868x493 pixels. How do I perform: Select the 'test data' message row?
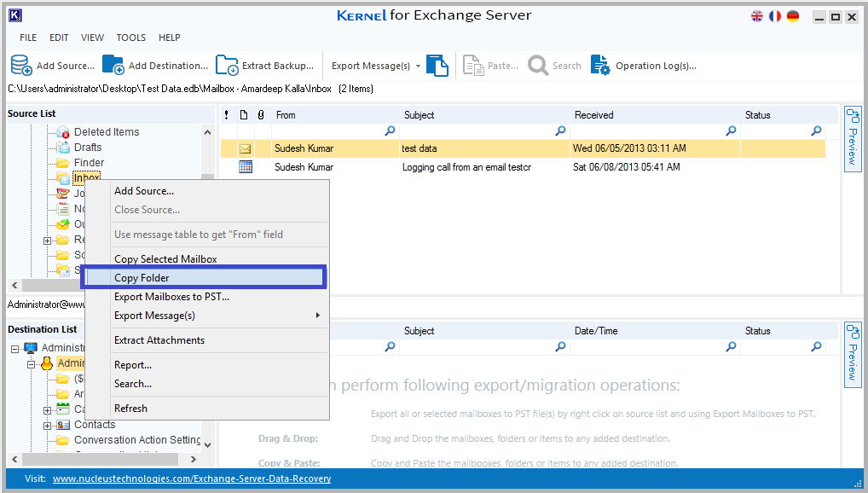click(x=523, y=148)
